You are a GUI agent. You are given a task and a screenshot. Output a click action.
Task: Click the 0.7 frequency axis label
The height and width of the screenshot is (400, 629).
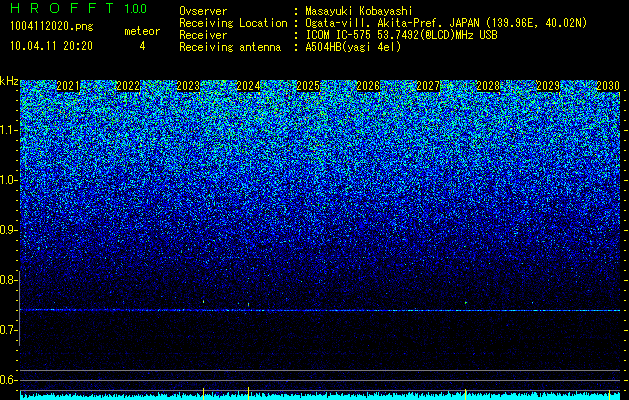8,330
